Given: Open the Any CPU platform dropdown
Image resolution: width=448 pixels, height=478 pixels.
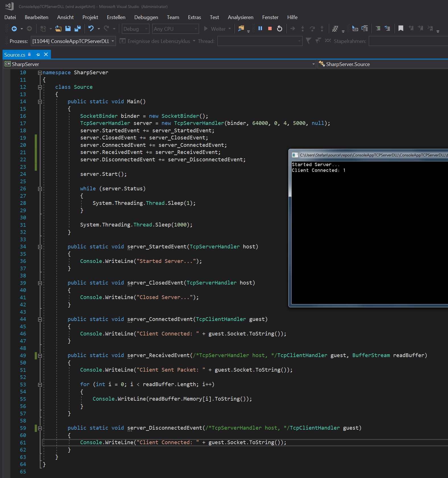Looking at the screenshot, I should (x=176, y=29).
